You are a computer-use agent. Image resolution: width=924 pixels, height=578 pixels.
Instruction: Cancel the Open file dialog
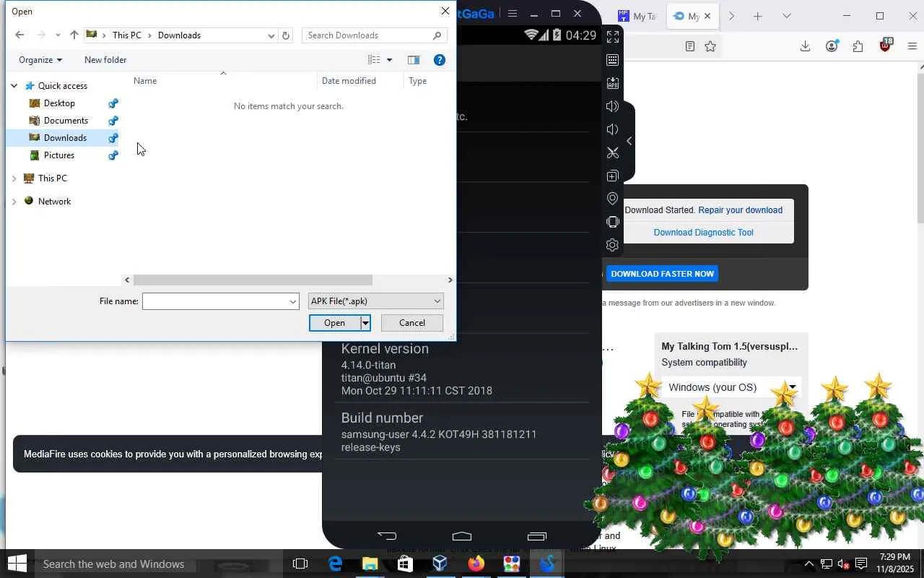(x=412, y=323)
